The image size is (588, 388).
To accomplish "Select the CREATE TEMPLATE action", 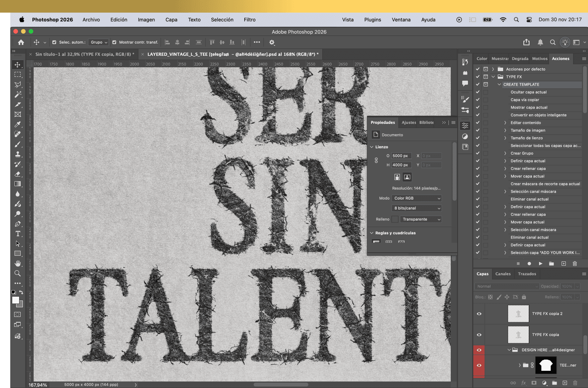I will pos(521,84).
